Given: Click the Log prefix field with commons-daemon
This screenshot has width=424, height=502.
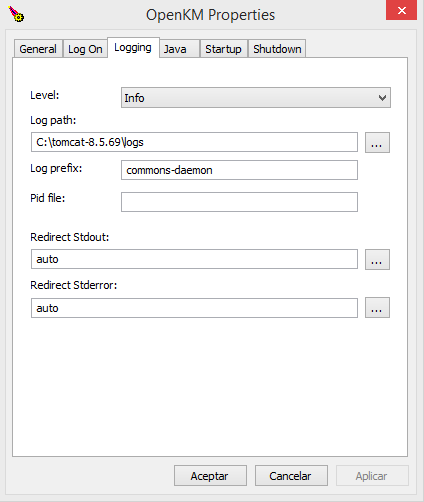Looking at the screenshot, I should pyautogui.click(x=239, y=170).
